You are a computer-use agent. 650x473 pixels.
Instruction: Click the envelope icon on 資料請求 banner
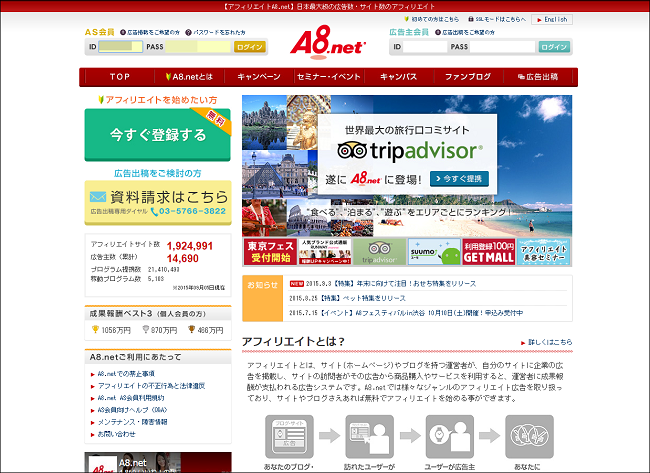(x=98, y=196)
